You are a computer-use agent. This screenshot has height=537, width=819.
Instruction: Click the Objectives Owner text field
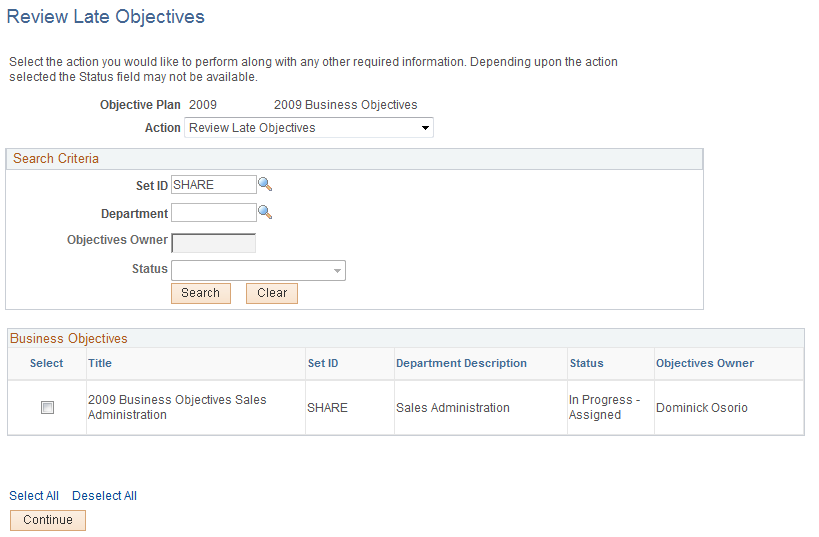point(214,243)
